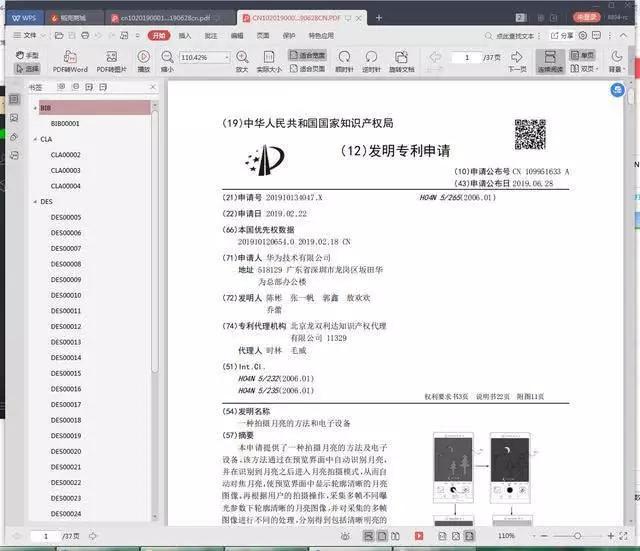Viewport: 640px width, 551px height.
Task: Open the 插入 ribbon tab
Action: pyautogui.click(x=185, y=36)
